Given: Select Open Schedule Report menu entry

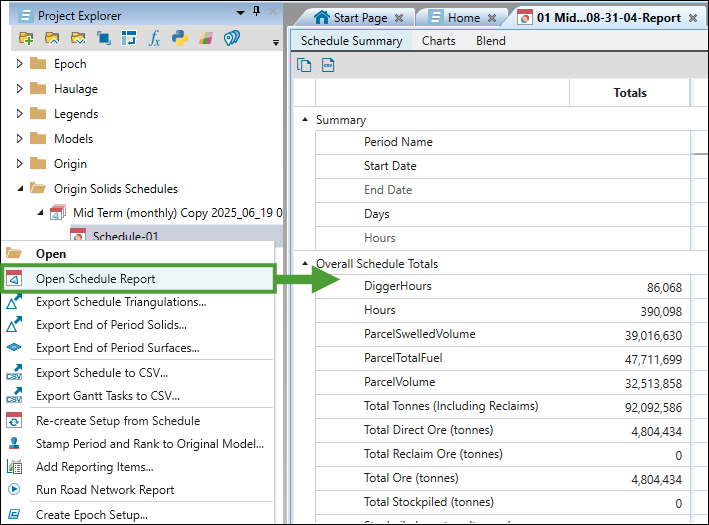Looking at the screenshot, I should pos(95,279).
